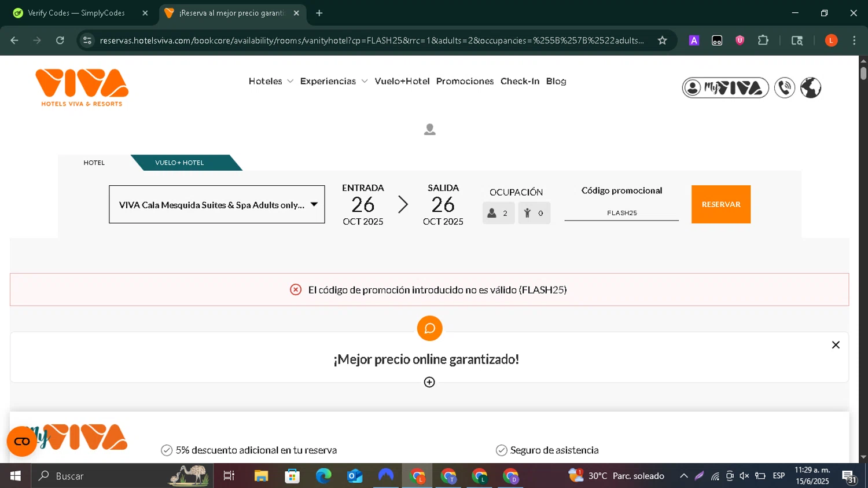The height and width of the screenshot is (488, 868).
Task: Bookmark this page with the star
Action: pos(663,41)
